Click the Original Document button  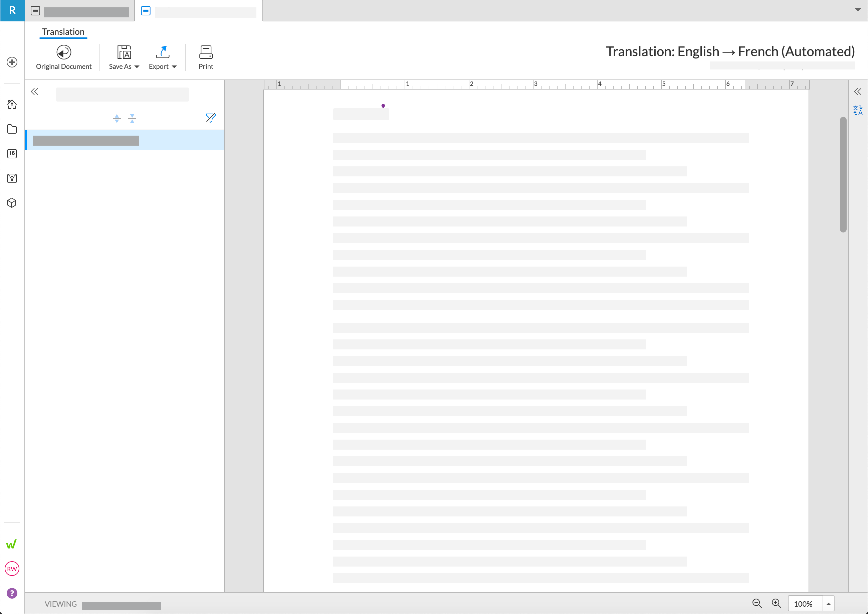pos(63,57)
